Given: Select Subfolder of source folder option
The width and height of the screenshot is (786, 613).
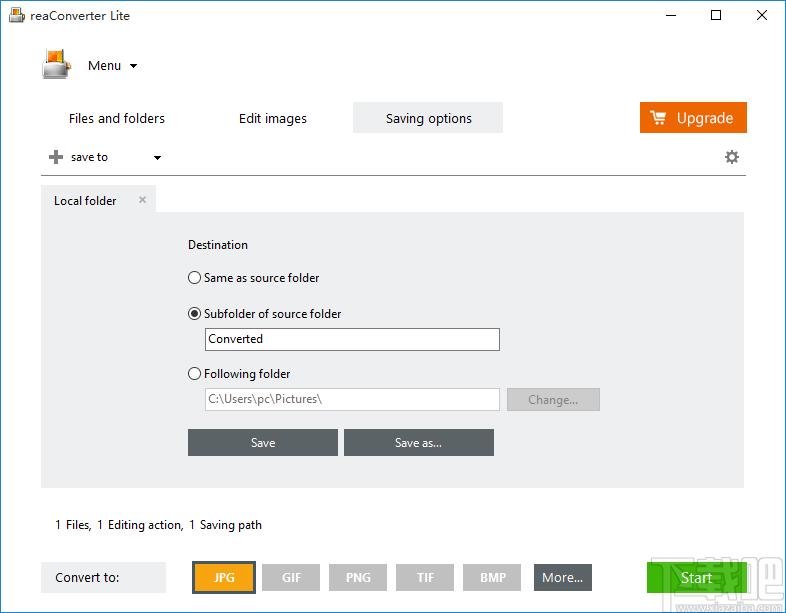Looking at the screenshot, I should click(264, 314).
